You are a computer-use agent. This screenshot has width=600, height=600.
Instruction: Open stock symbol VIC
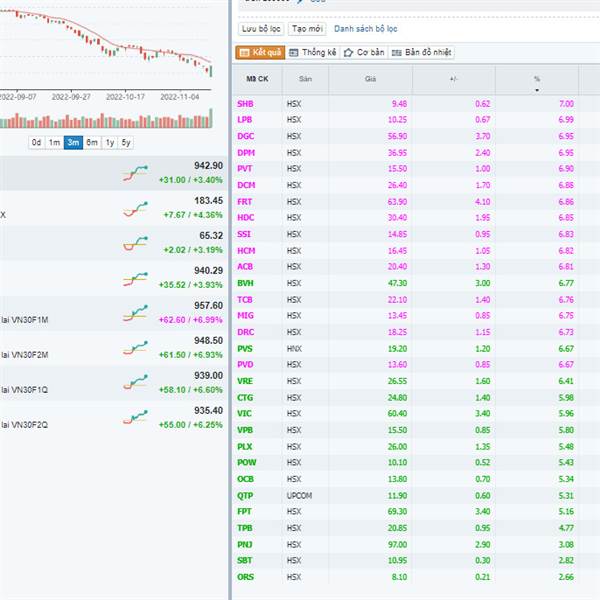tap(244, 414)
